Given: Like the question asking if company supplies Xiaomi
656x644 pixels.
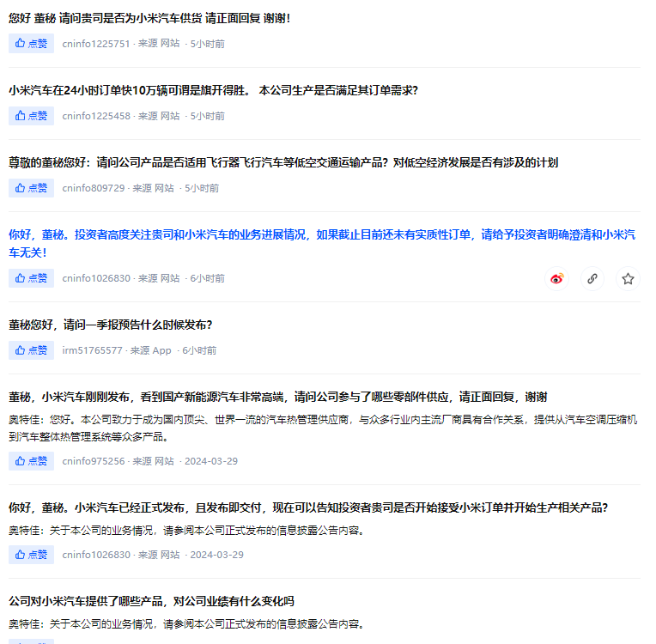Looking at the screenshot, I should pyautogui.click(x=31, y=44).
